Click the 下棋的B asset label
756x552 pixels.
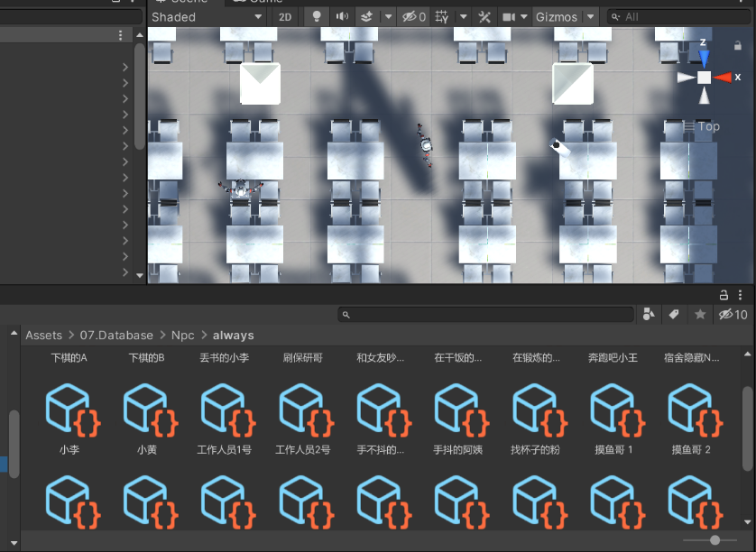[146, 358]
